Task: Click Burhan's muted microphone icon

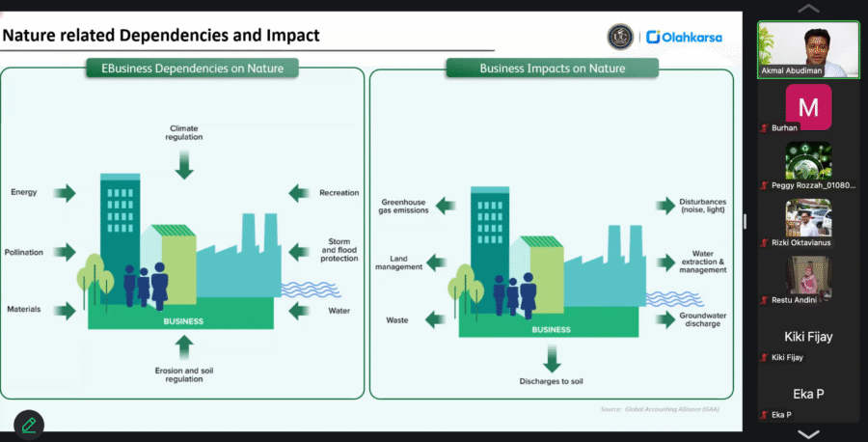Action: [x=764, y=127]
